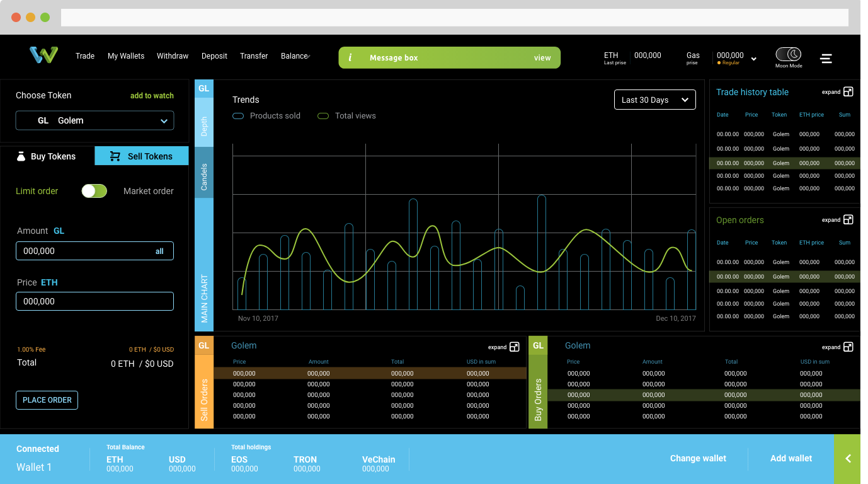Viewport: 868px width, 484px height.
Task: Click the money bag icon on Buy Tokens
Action: click(x=21, y=156)
